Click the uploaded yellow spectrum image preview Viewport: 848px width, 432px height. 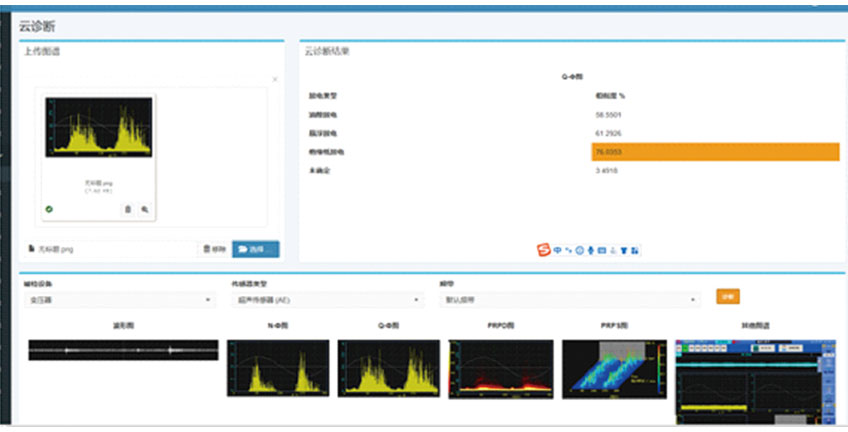click(x=99, y=127)
